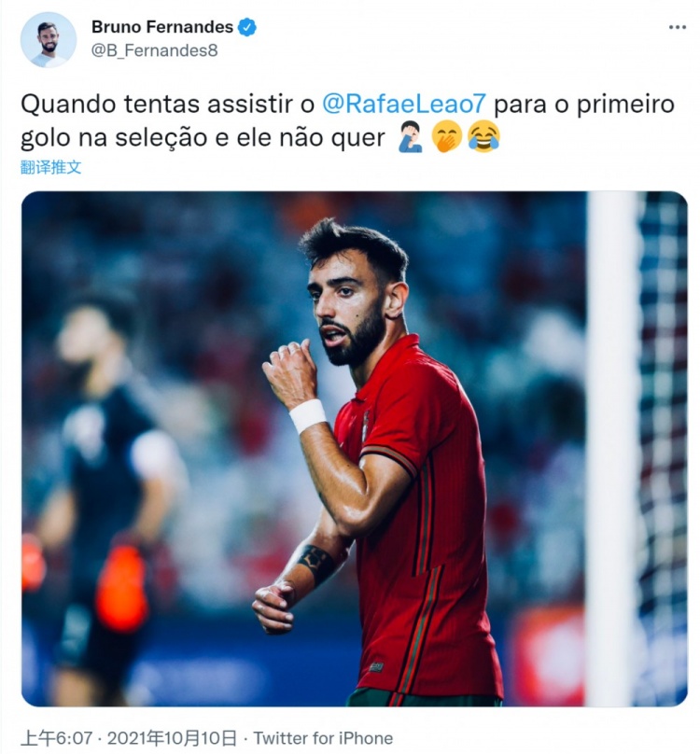Click the facepalm emoji
Image resolution: width=700 pixels, height=754 pixels.
(x=411, y=137)
